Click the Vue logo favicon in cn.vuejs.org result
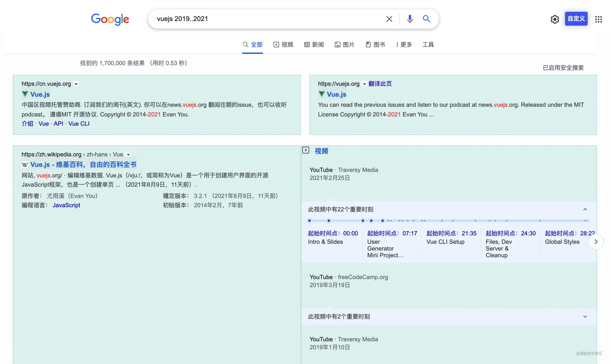 coord(25,94)
